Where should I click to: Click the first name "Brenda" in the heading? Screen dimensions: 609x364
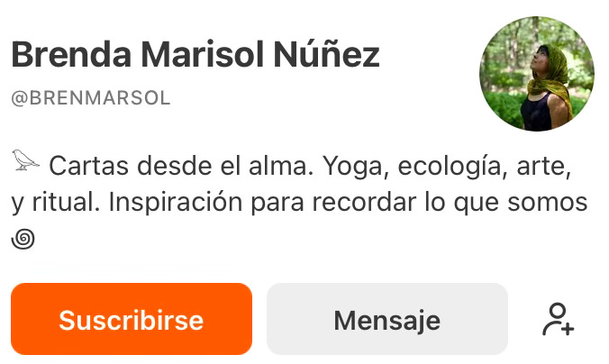tap(71, 54)
